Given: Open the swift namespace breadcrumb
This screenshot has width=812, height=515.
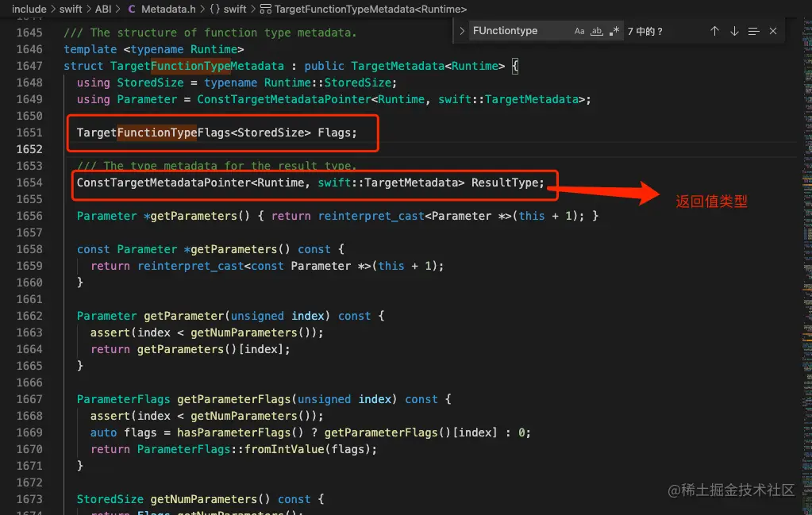Looking at the screenshot, I should 235,9.
